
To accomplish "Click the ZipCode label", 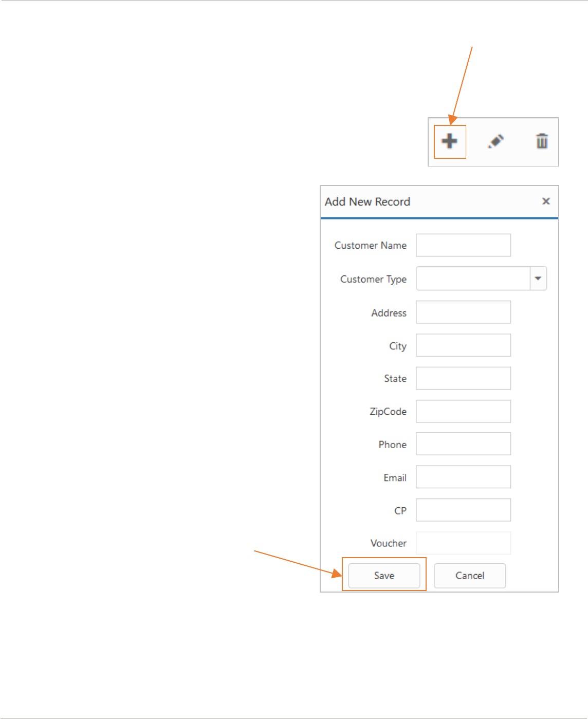I will pyautogui.click(x=388, y=412).
